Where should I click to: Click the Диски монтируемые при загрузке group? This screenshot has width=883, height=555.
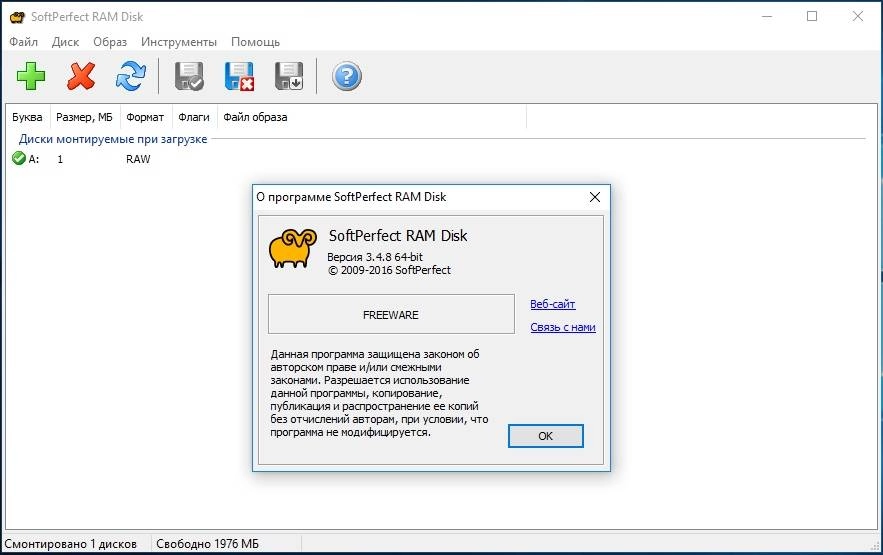pos(113,139)
